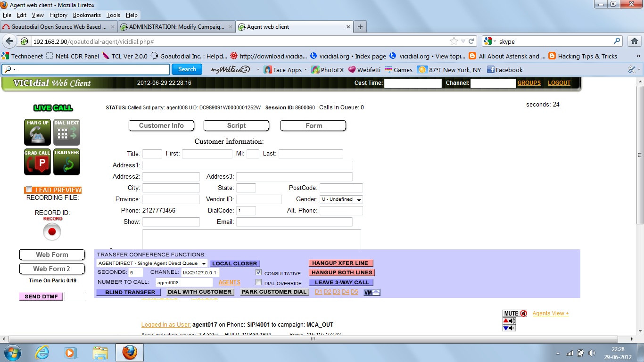644x362 pixels.
Task: Toggle the LEAD PREVIEW checkbox
Action: tap(29, 189)
